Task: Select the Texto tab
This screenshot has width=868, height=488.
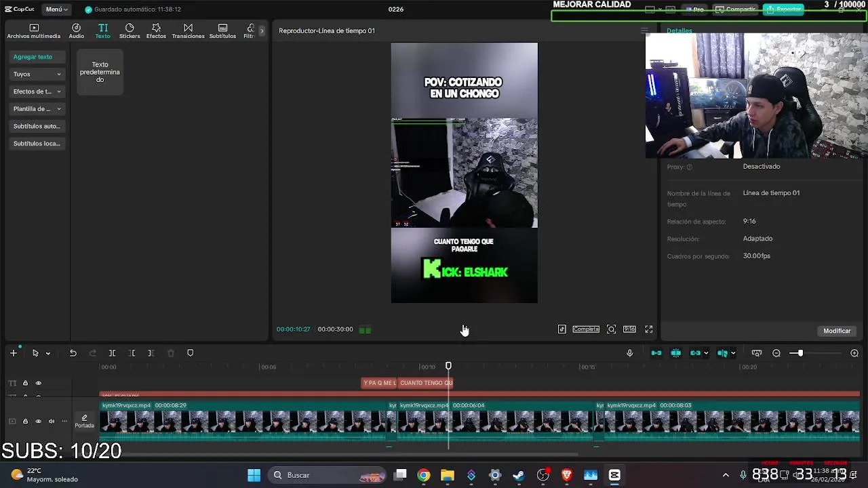Action: 102,31
